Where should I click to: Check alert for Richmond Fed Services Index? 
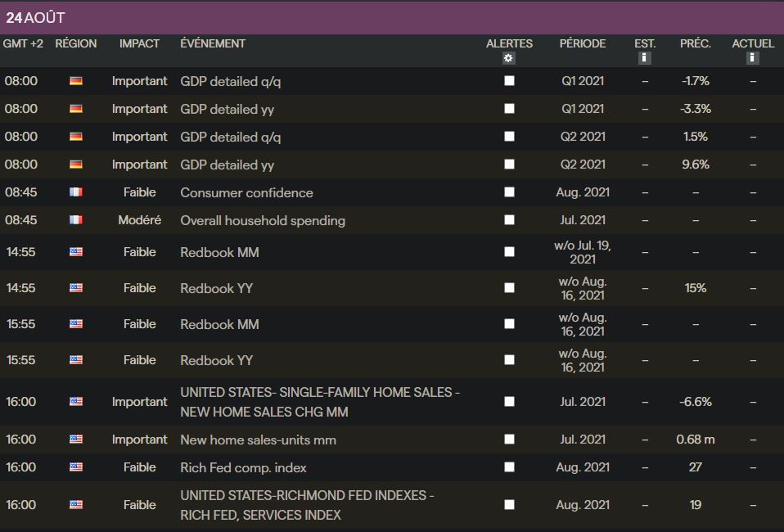tap(509, 504)
